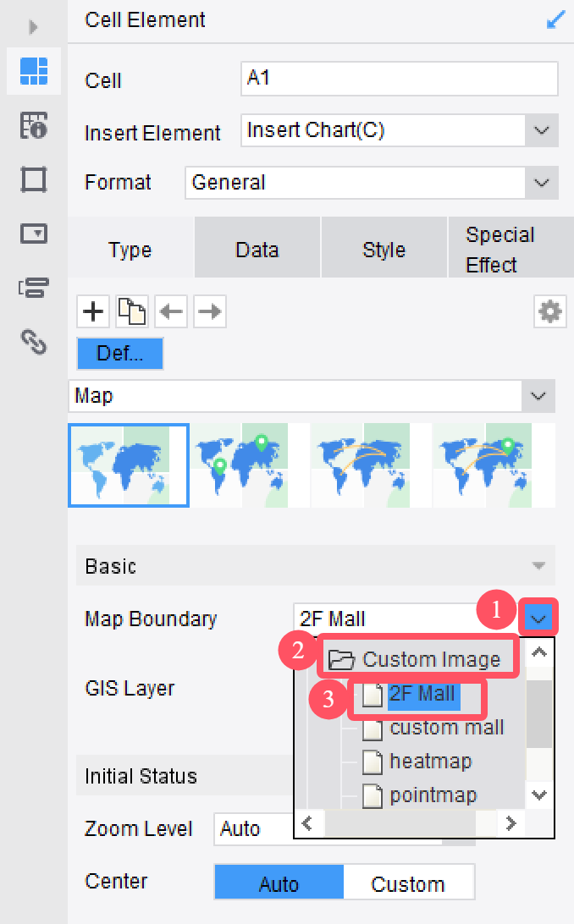This screenshot has width=574, height=924.
Task: Open the Format dropdown arrow
Action: coord(541,183)
